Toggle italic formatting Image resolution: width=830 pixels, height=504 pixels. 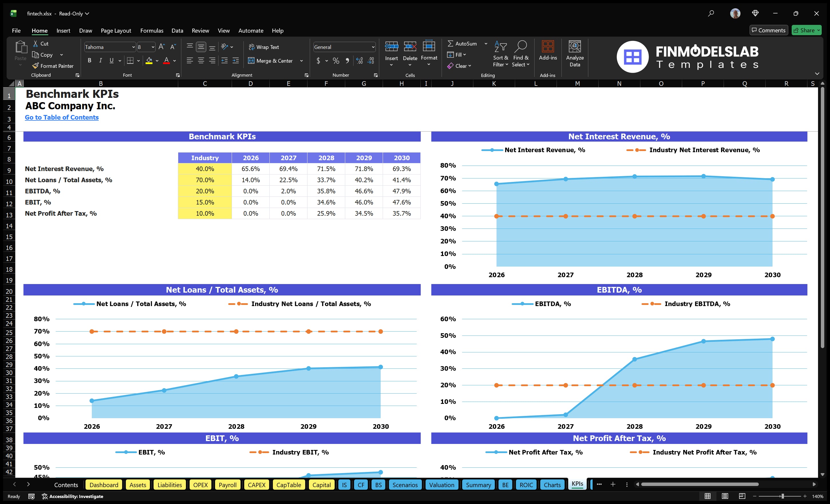(x=100, y=61)
